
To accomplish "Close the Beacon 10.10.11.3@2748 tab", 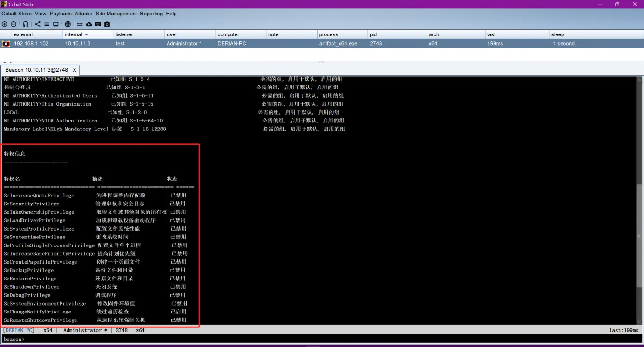I will [x=74, y=70].
